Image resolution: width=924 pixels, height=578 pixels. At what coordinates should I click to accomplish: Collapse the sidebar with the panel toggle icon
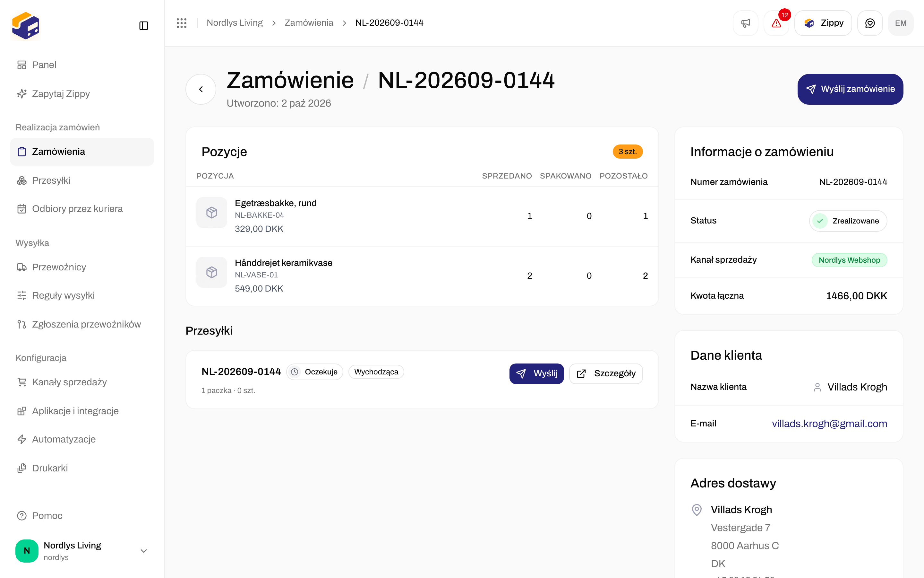pos(143,26)
